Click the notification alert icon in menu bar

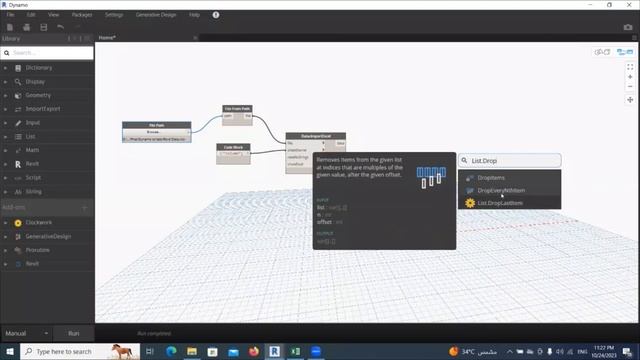click(216, 15)
